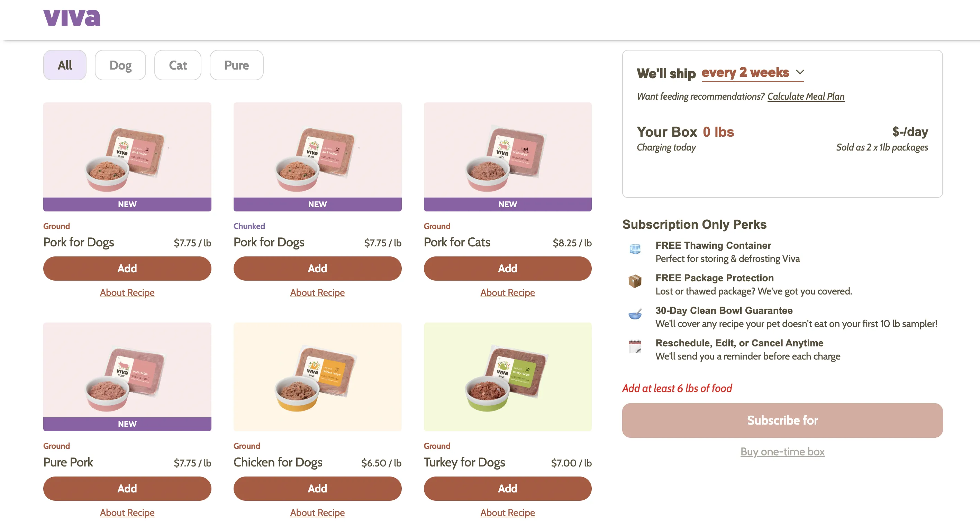Click the reschedule calendar icon

coord(635,346)
